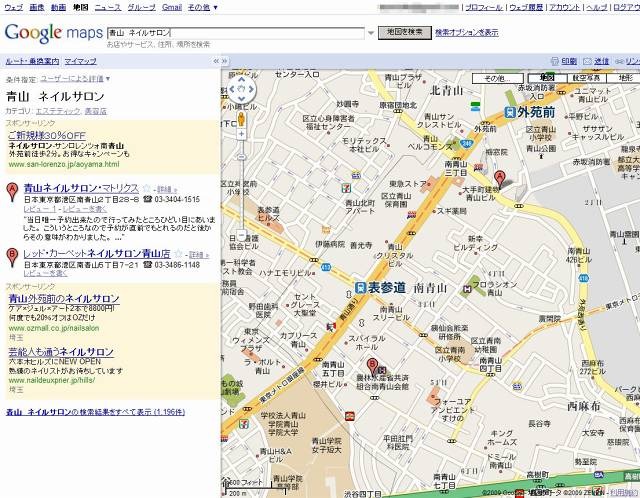Open the その他 menu in the top bar
The image size is (640, 498).
coord(202,7)
